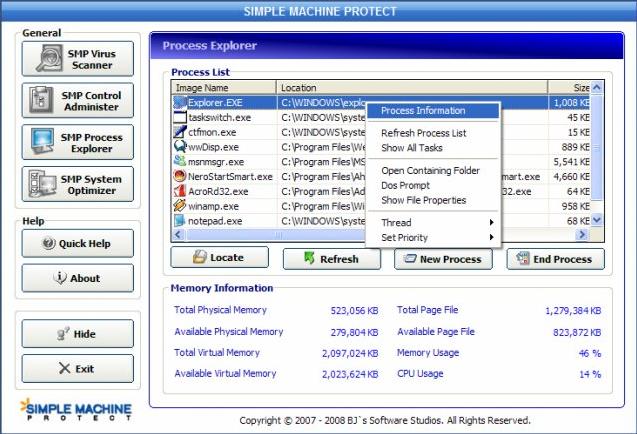Screen dimensions: 637x434
Task: Click process list scroll up arrow
Action: coord(596,87)
